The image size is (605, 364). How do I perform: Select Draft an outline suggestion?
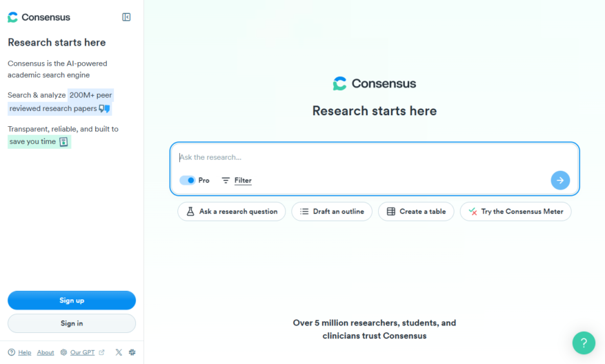click(332, 212)
